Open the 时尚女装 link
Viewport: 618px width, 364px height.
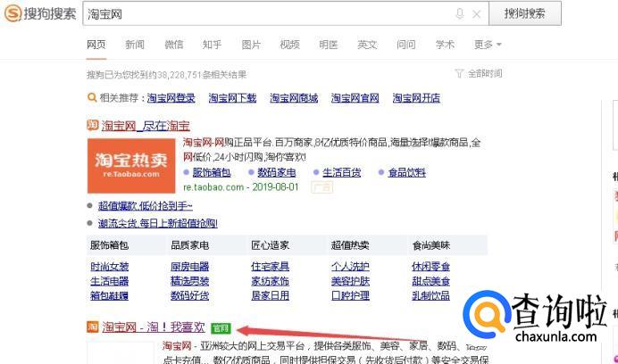110,267
